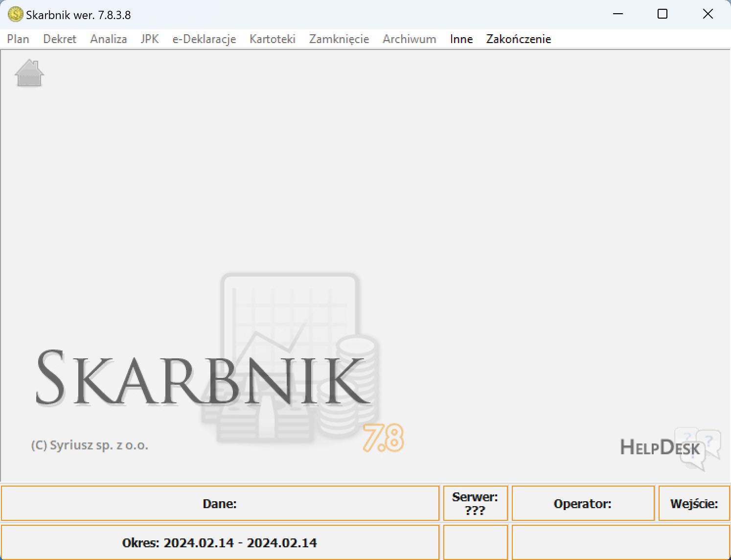Click the Serwer status box
Screen dimensions: 731x560
click(476, 503)
